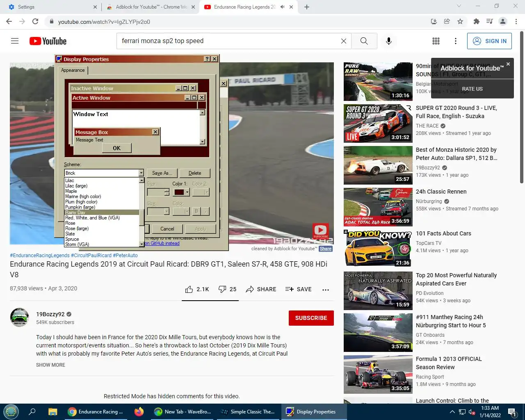Click the Delete scheme button
Viewport: 525px width, 420px height.
point(195,173)
